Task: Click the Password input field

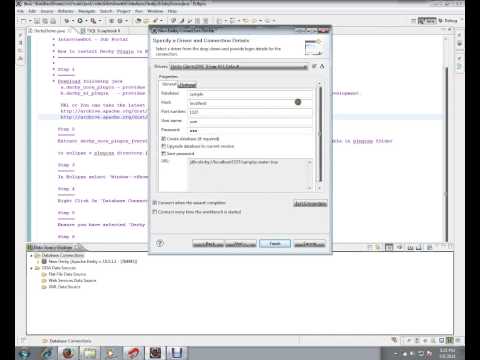Action: [250, 130]
